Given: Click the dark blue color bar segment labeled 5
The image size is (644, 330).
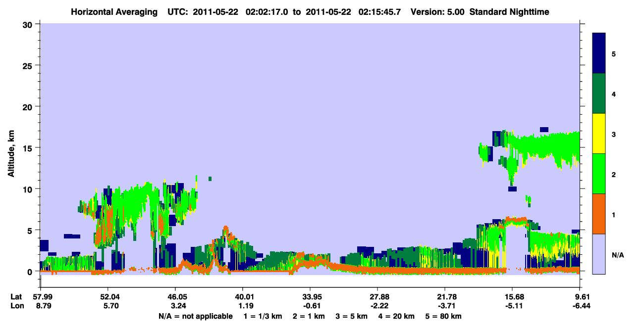Looking at the screenshot, I should (x=599, y=53).
